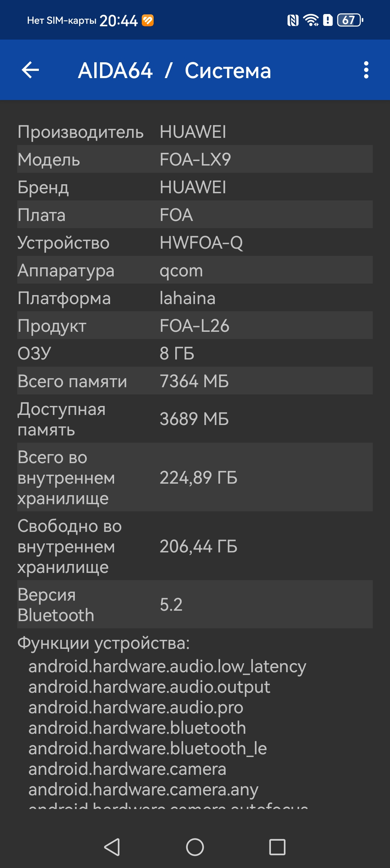
Task: Select the android.hardware.audio.pro feature entry
Action: click(136, 707)
